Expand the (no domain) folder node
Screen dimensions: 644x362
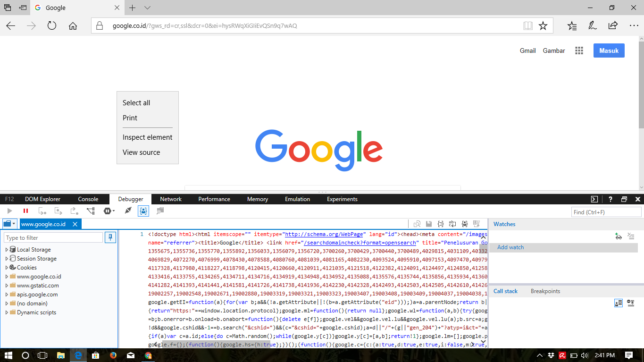coord(7,303)
